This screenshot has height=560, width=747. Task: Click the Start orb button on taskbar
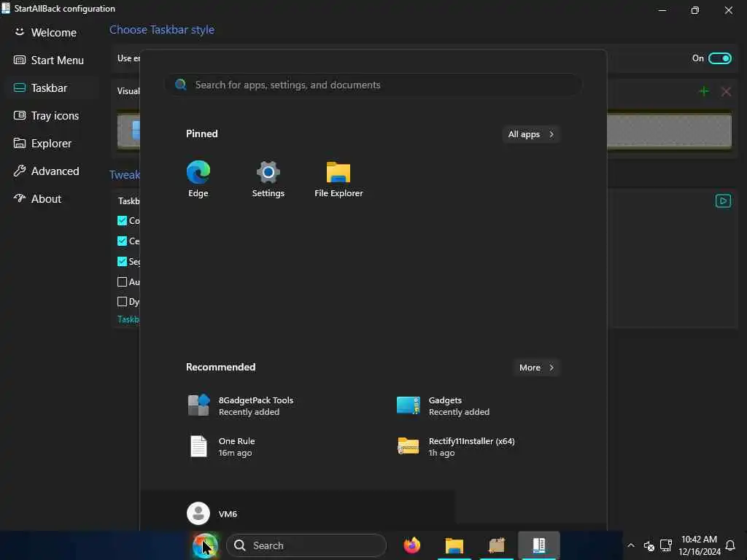[205, 545]
